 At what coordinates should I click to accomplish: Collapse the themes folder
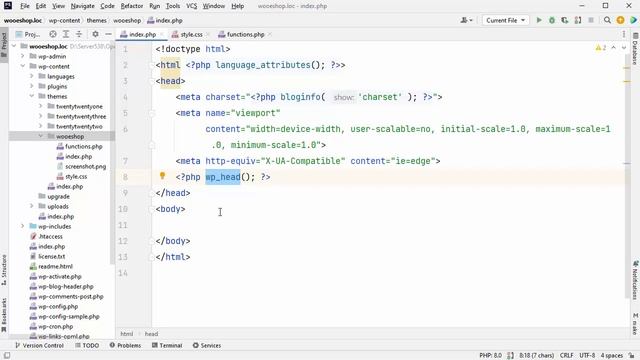pyautogui.click(x=32, y=96)
